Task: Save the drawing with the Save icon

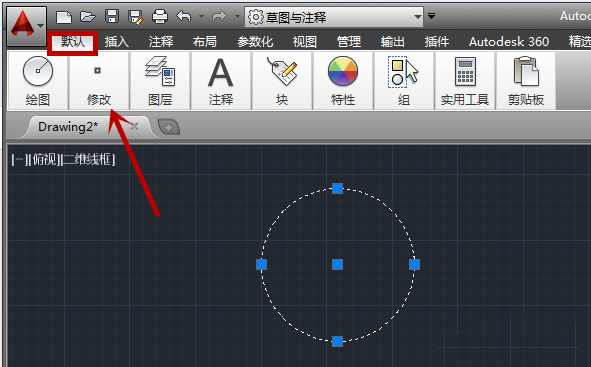Action: [x=112, y=17]
